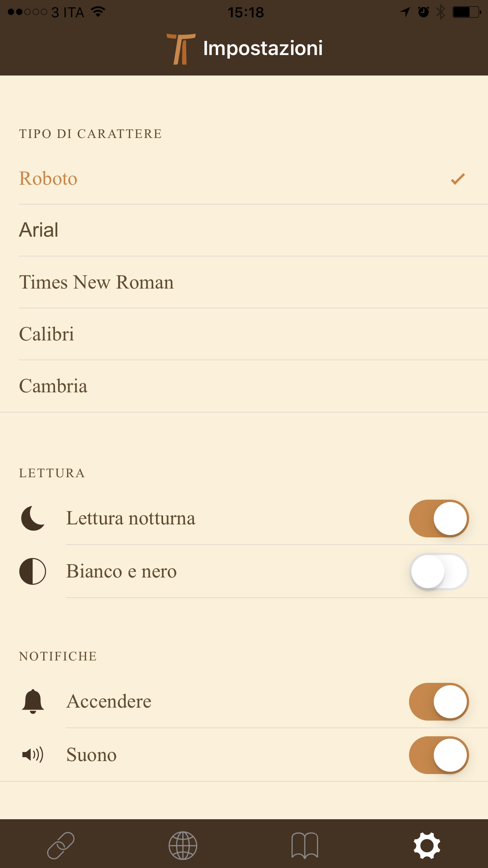The width and height of the screenshot is (488, 868).
Task: Pick Times New Roman as font
Action: (x=96, y=282)
